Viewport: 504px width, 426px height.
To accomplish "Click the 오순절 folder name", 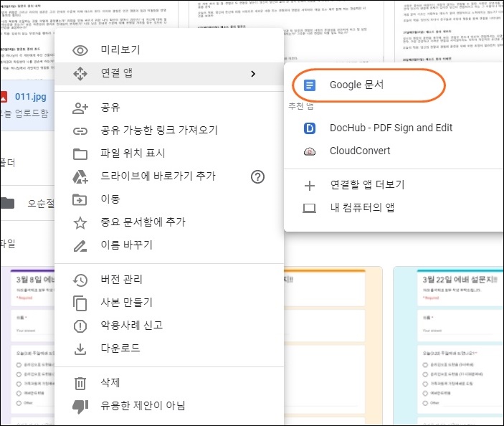I will 41,203.
